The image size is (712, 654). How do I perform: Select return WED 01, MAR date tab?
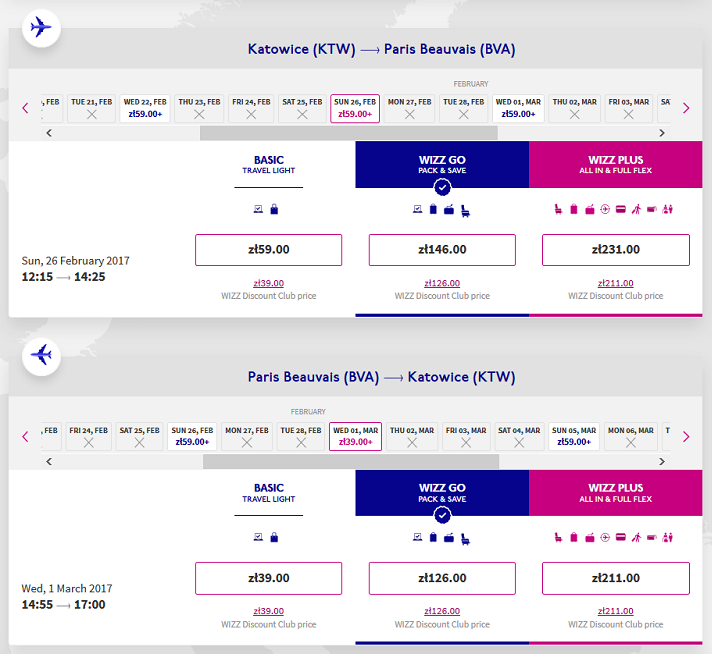pyautogui.click(x=355, y=436)
